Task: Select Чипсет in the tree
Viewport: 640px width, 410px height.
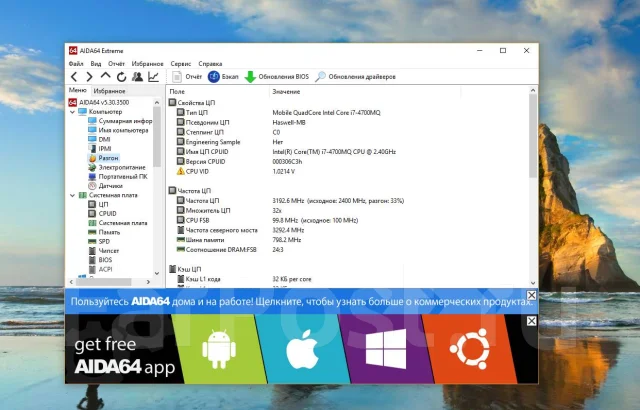Action: [x=104, y=250]
